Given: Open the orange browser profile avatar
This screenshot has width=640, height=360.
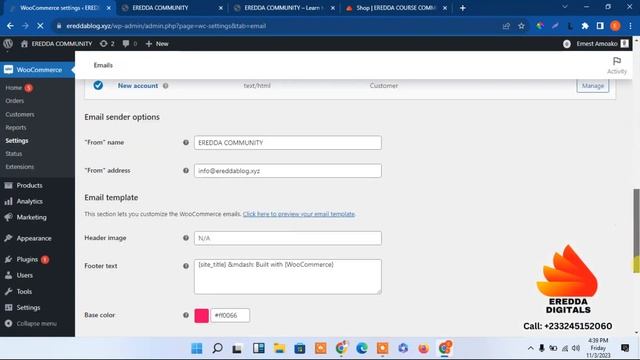Looking at the screenshot, I should coord(615,26).
